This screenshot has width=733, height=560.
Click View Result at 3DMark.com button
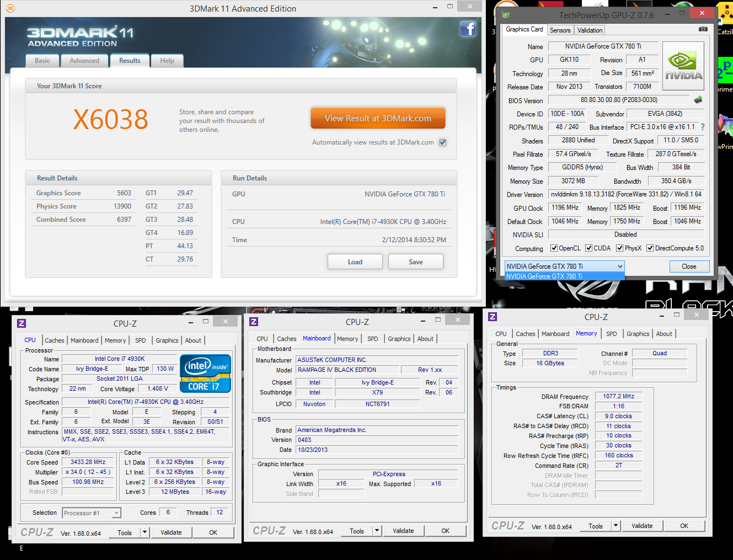click(378, 119)
